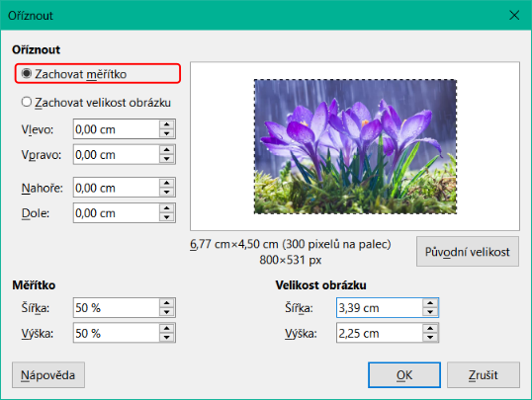
Task: Increase the Nahoře crop value arrow
Action: [166, 183]
